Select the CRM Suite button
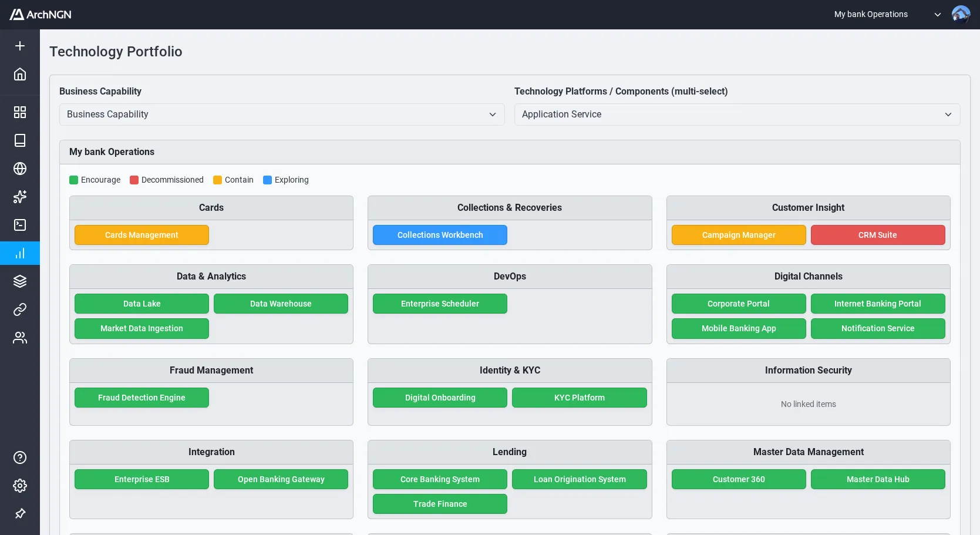Image resolution: width=980 pixels, height=535 pixels. click(x=877, y=235)
